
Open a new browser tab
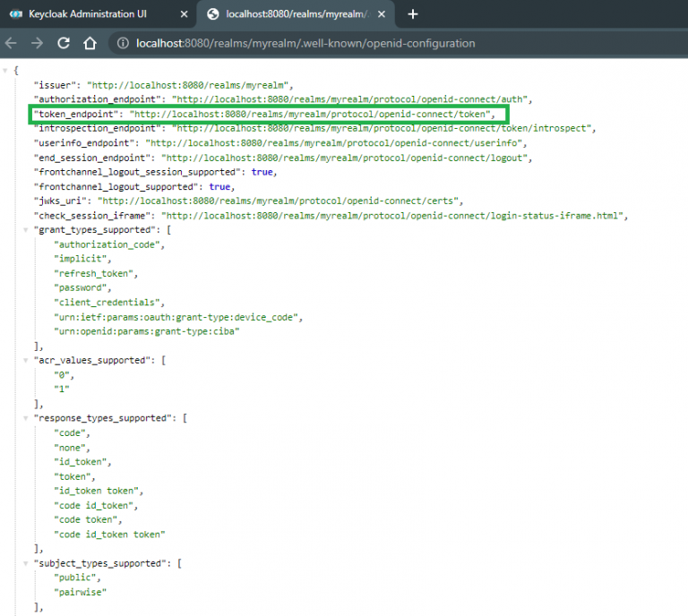(x=412, y=14)
